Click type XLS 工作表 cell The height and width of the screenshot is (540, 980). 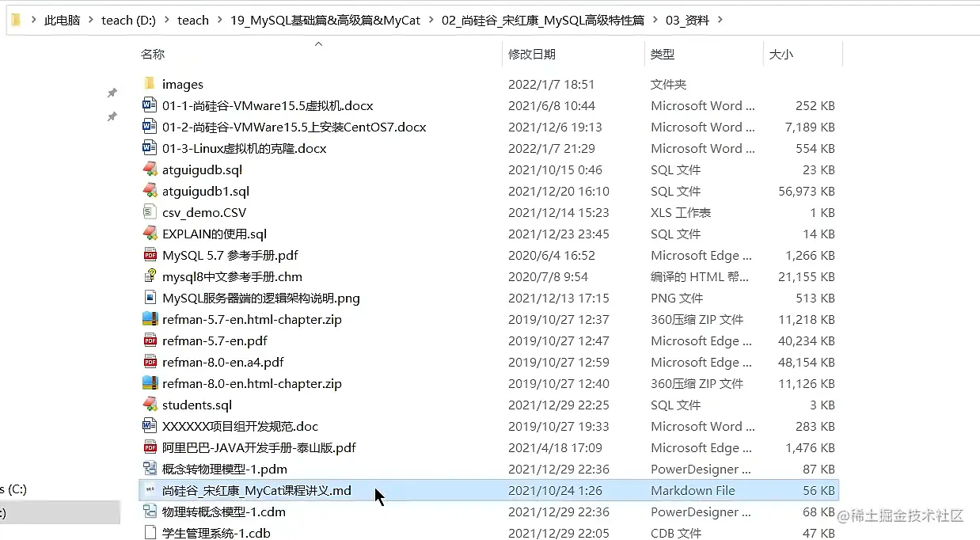(681, 212)
